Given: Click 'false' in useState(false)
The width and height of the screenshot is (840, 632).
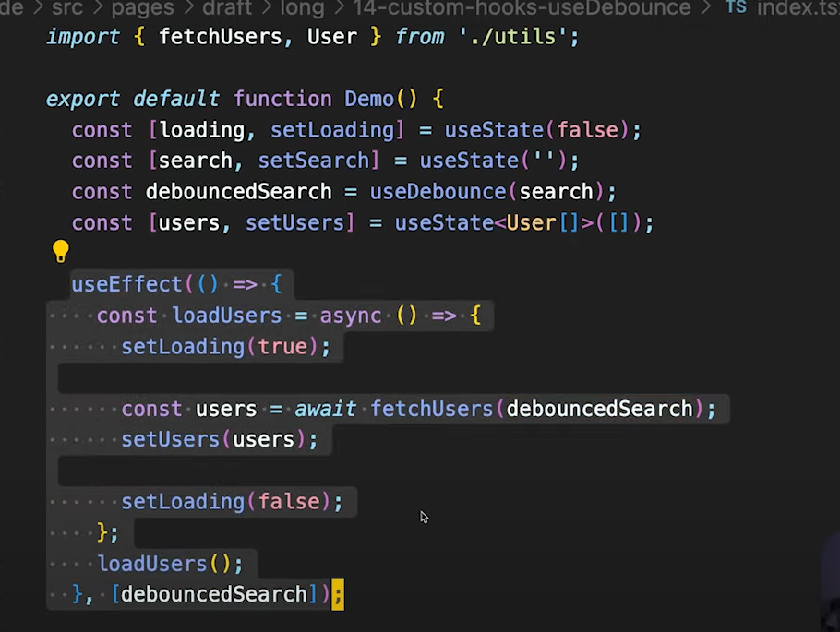Looking at the screenshot, I should click(587, 130).
